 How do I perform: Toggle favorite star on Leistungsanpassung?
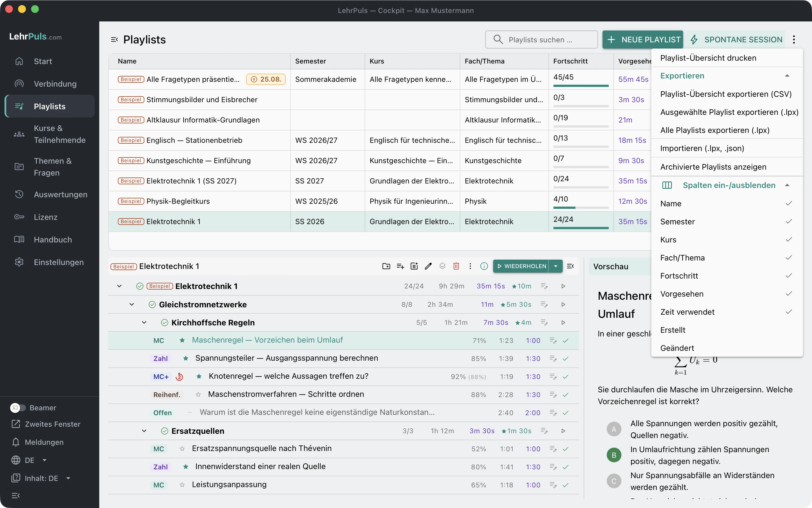[x=182, y=485]
